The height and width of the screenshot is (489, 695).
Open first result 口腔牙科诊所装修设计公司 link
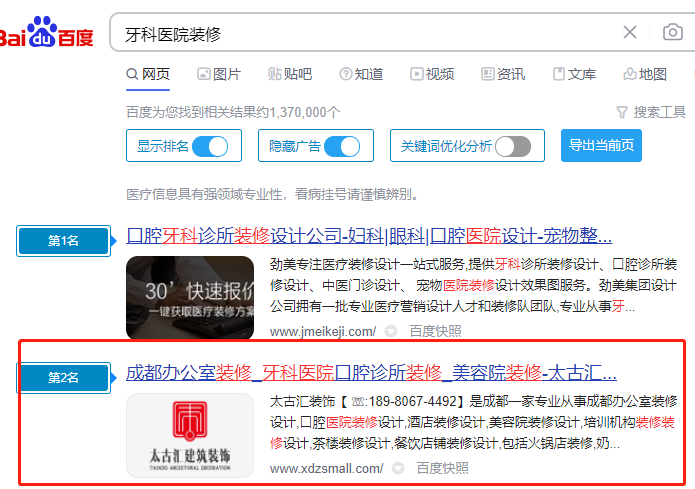368,237
